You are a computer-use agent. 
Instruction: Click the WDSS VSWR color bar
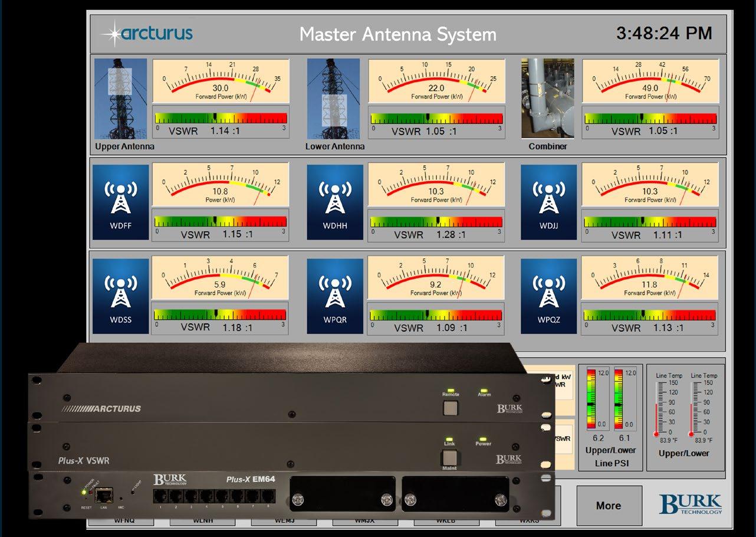221,315
